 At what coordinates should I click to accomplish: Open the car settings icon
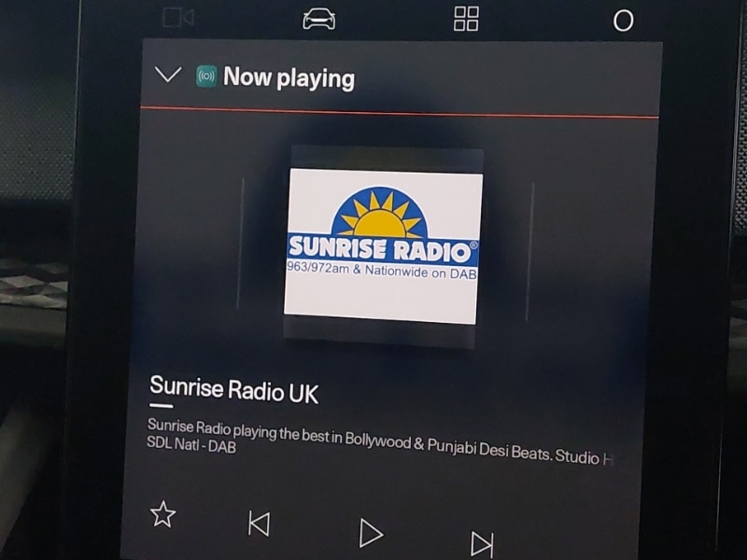click(x=319, y=19)
